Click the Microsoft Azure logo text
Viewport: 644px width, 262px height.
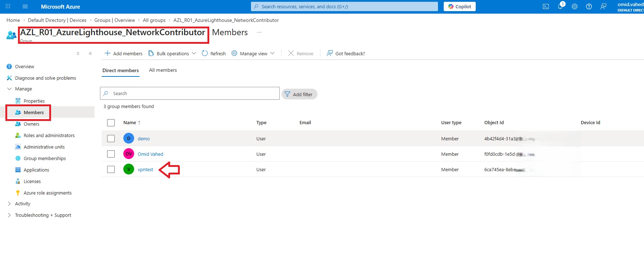click(60, 6)
